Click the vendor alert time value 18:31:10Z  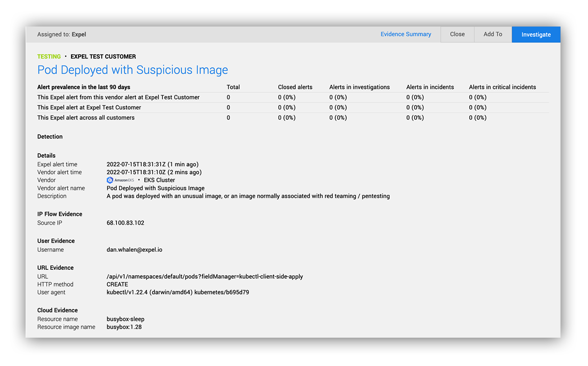154,172
